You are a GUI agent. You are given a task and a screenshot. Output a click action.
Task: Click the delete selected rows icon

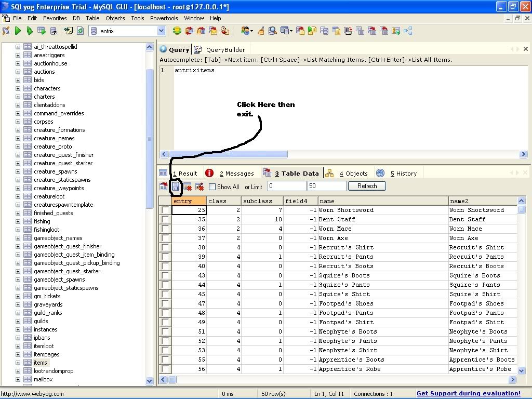pos(187,187)
